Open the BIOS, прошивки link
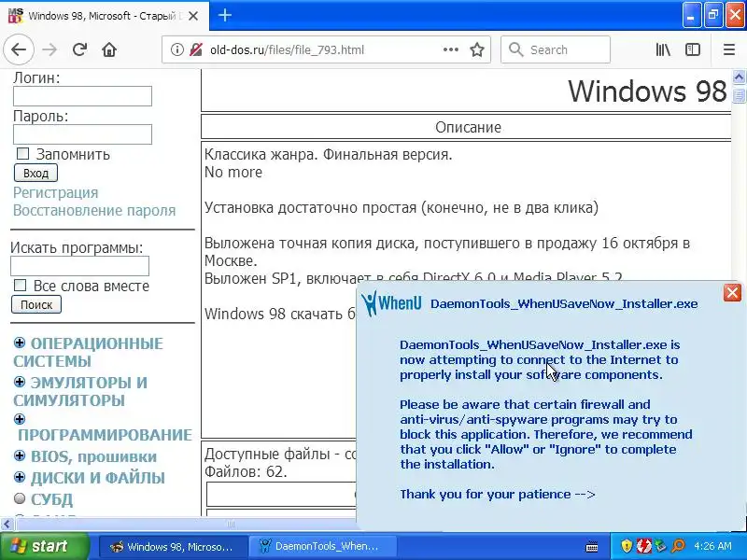747x560 pixels. [93, 456]
